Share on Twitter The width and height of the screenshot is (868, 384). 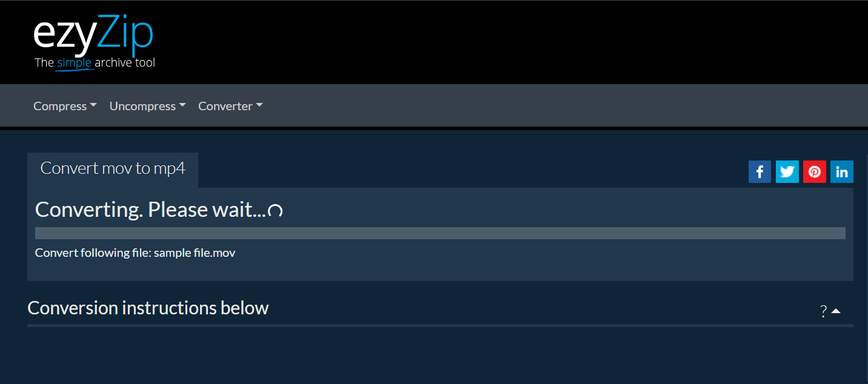[787, 172]
